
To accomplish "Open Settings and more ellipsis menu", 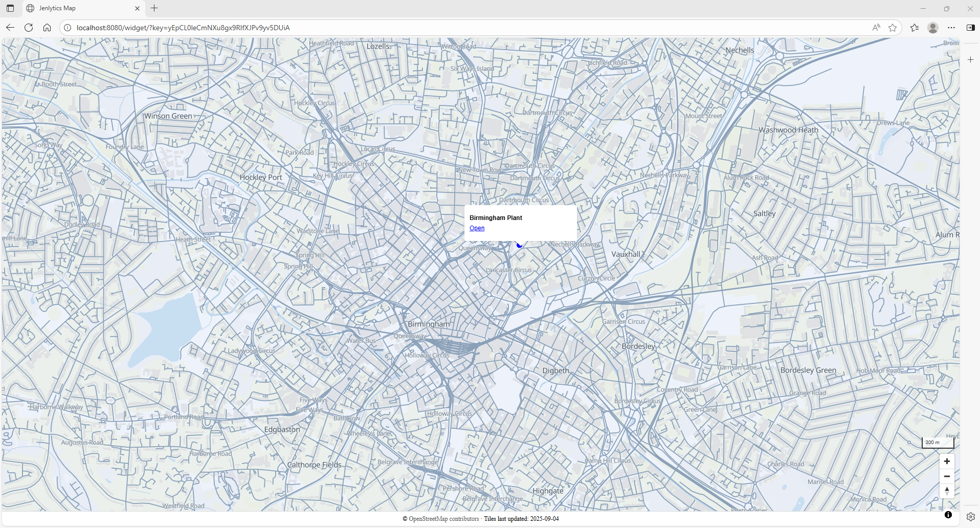I will click(951, 28).
